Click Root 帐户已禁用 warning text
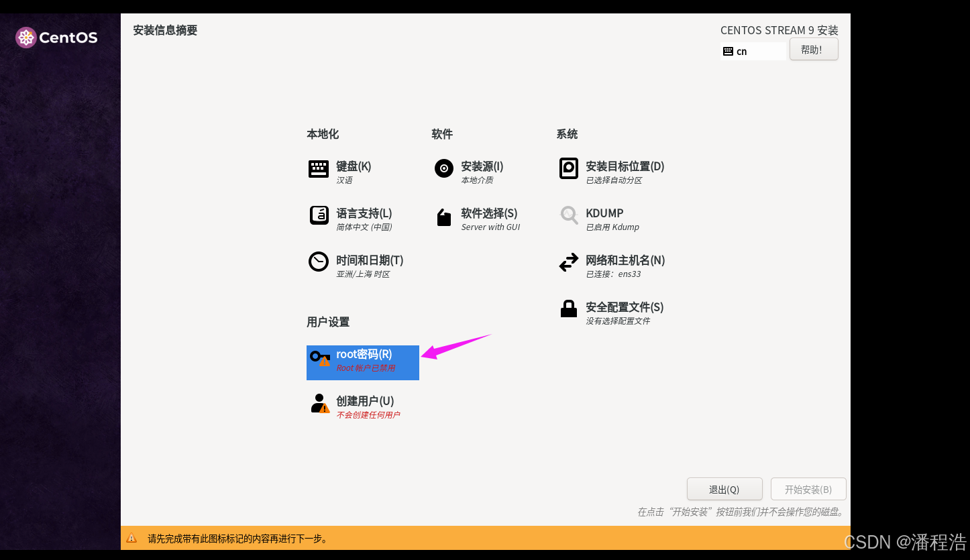The height and width of the screenshot is (560, 970). click(x=366, y=368)
